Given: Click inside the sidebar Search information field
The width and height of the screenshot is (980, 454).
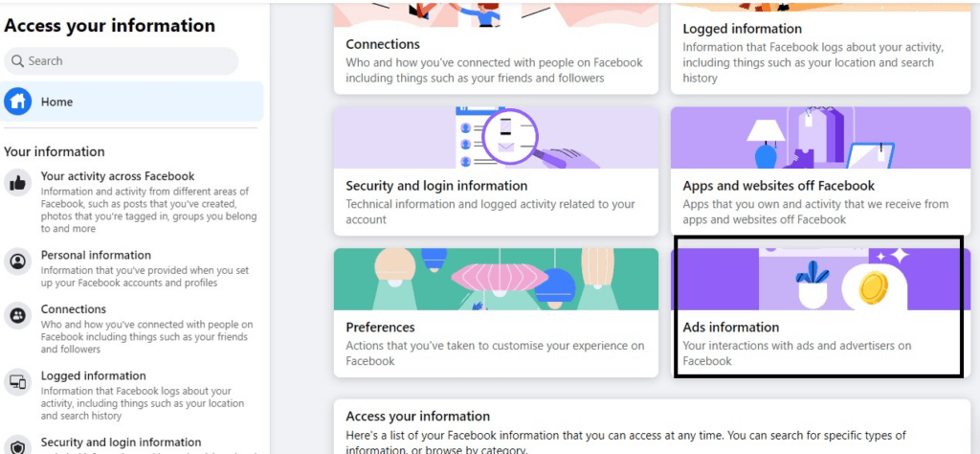Looking at the screenshot, I should coord(122,61).
